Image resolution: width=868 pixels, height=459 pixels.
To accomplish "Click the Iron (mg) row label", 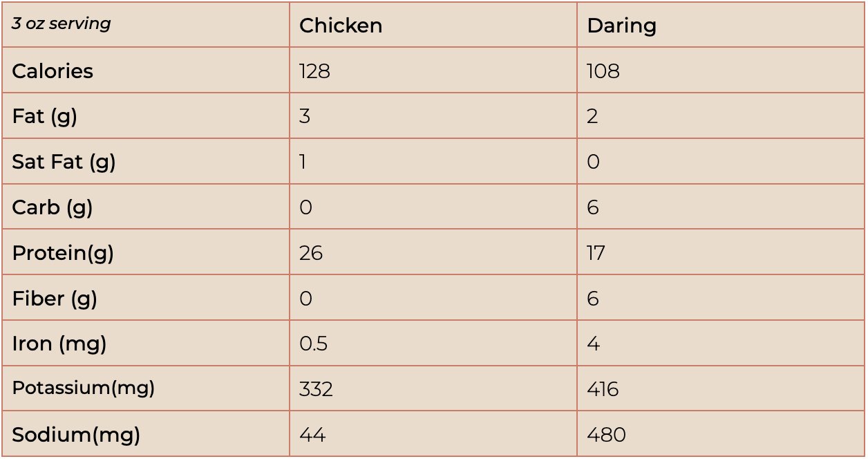I will coord(59,344).
